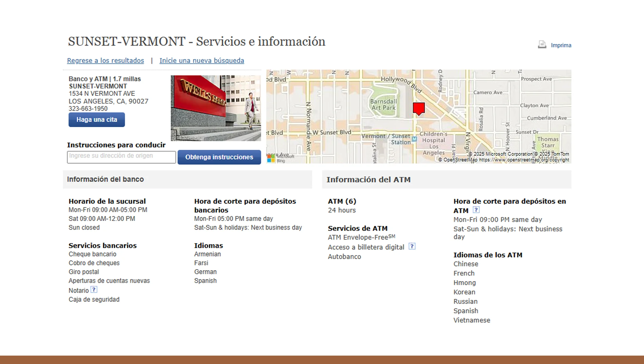
Task: Click the Imprima link
Action: (561, 45)
